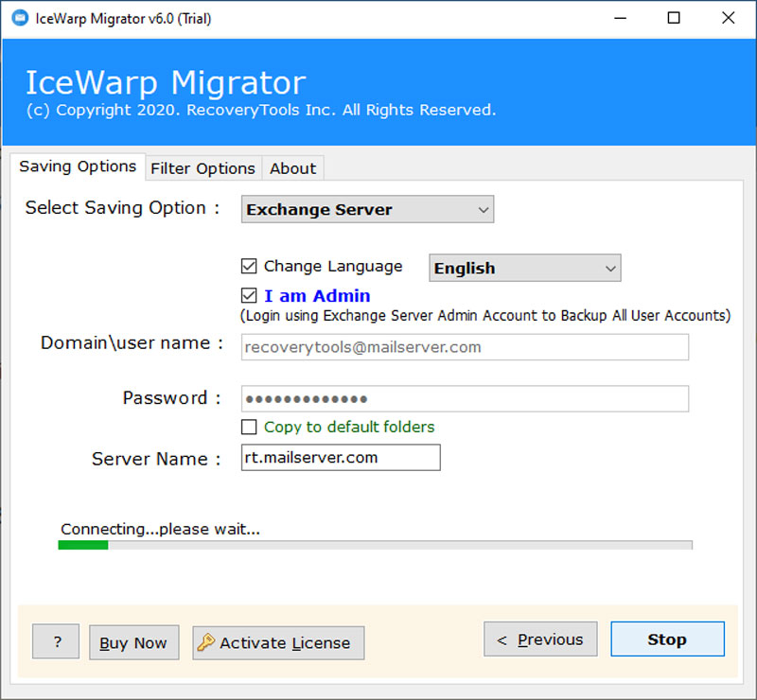
Task: Click the 'Connecting...please wait...' status text
Action: 160,529
